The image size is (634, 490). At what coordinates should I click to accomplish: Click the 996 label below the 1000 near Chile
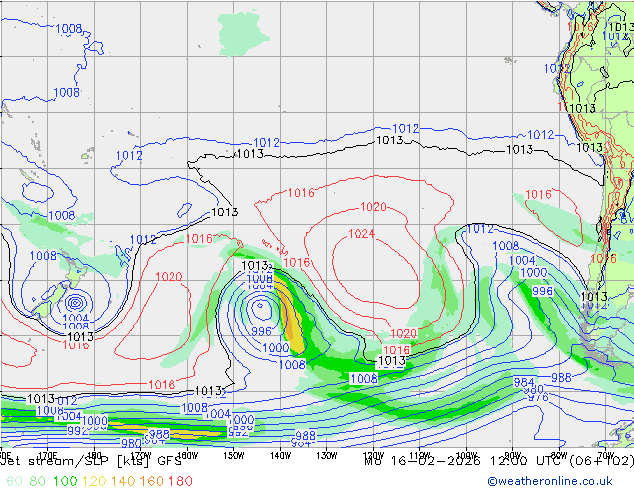(542, 291)
